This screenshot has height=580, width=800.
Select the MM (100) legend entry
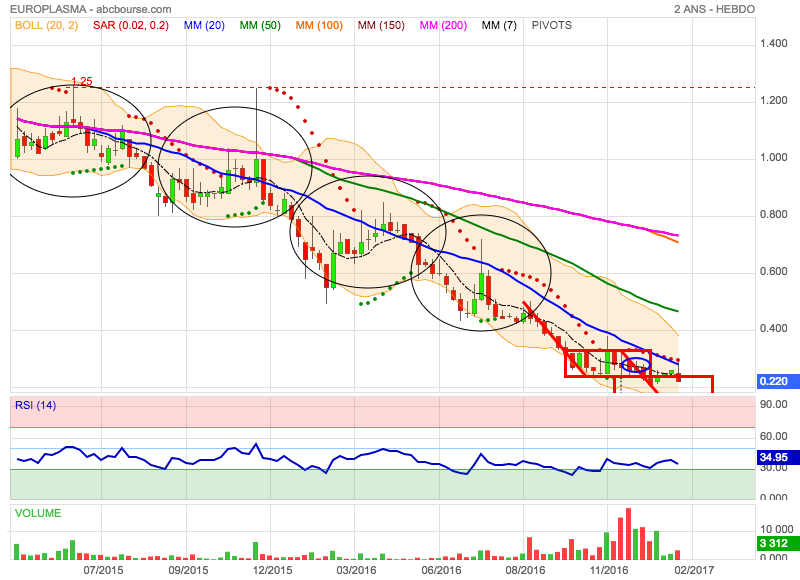(x=319, y=26)
